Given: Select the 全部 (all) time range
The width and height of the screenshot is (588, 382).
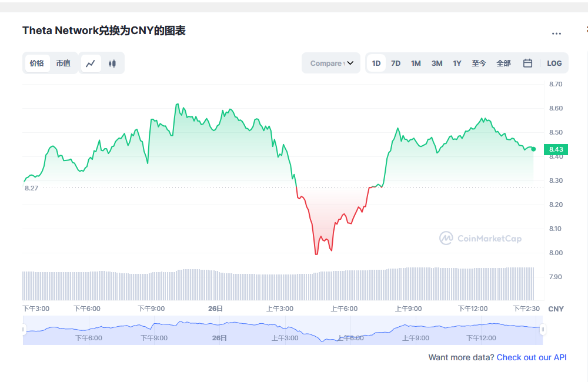Looking at the screenshot, I should [x=504, y=63].
